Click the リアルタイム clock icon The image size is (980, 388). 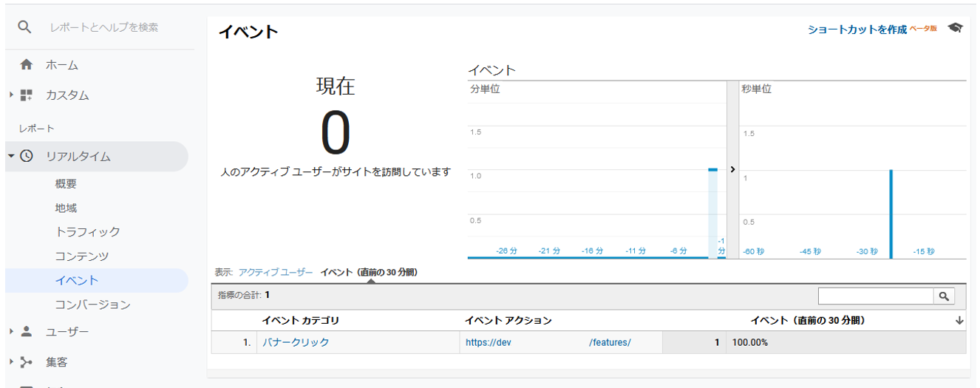click(x=27, y=156)
